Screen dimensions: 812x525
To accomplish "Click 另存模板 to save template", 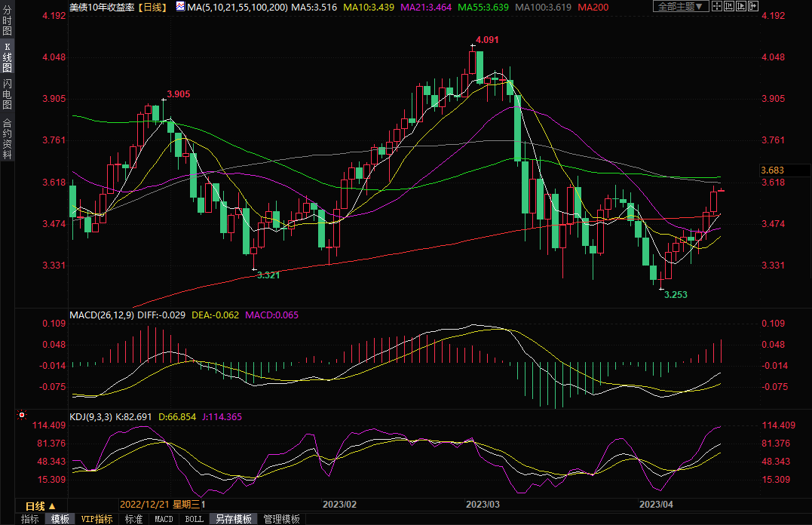I will pos(233,519).
